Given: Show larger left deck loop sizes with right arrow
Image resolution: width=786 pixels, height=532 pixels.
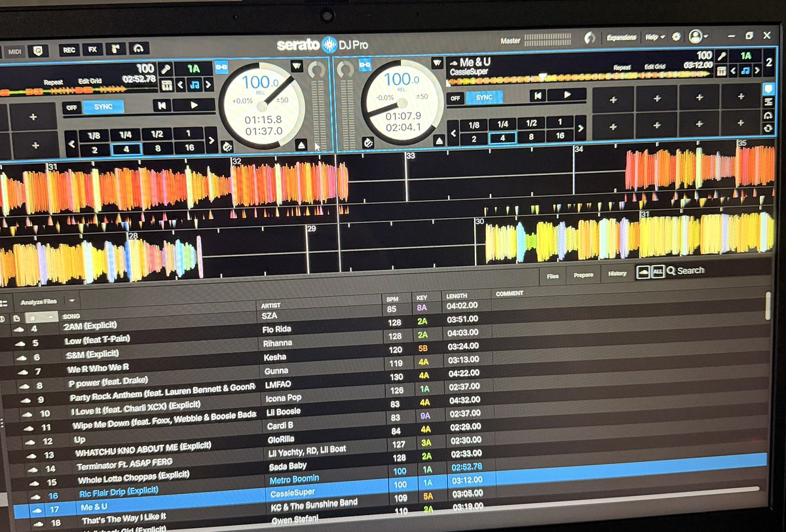Looking at the screenshot, I should pos(212,140).
